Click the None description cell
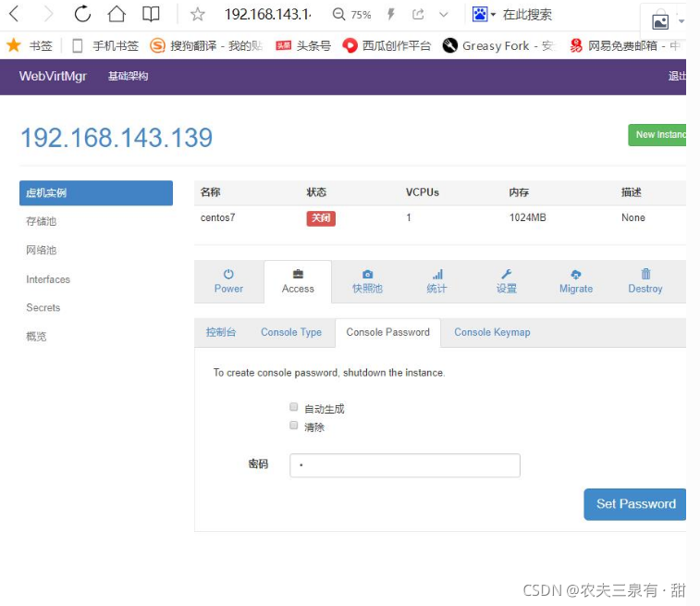Viewport: 700px width, 606px height. [x=633, y=218]
